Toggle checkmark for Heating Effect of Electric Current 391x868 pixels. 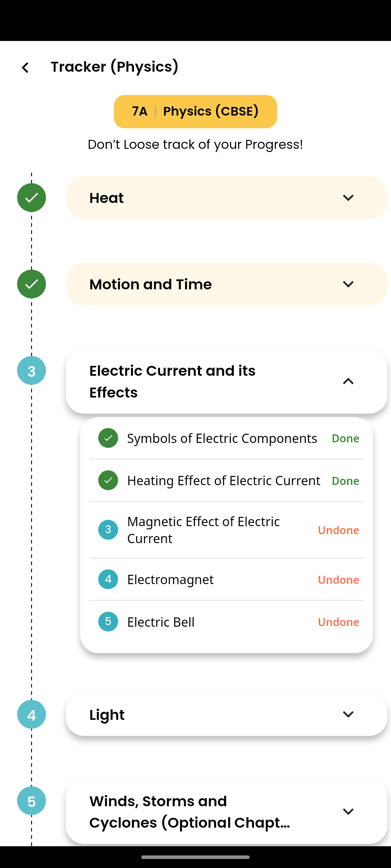coord(108,480)
